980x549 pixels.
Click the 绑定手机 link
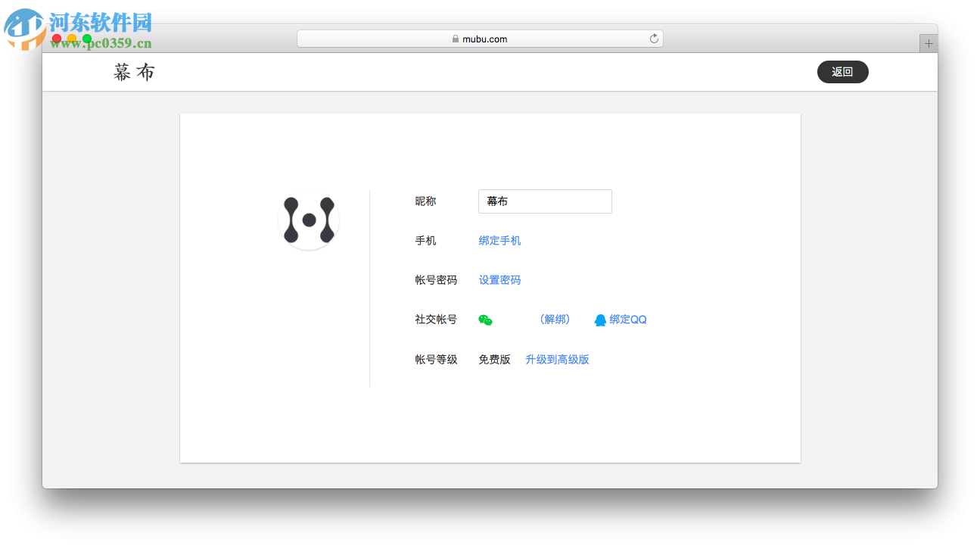pyautogui.click(x=499, y=241)
